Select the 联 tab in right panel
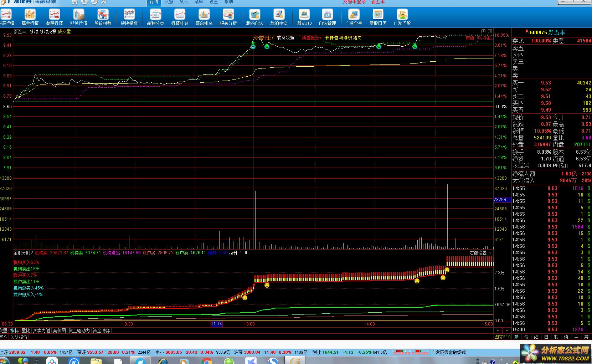 (x=556, y=337)
